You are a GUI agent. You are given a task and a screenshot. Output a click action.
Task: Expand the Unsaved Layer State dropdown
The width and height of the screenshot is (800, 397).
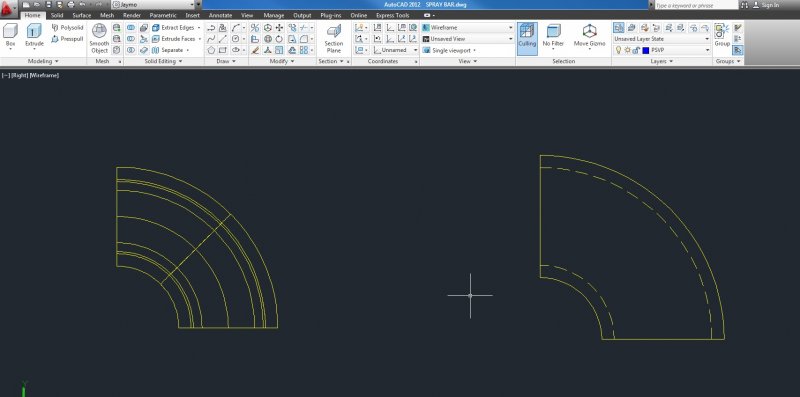(x=662, y=39)
